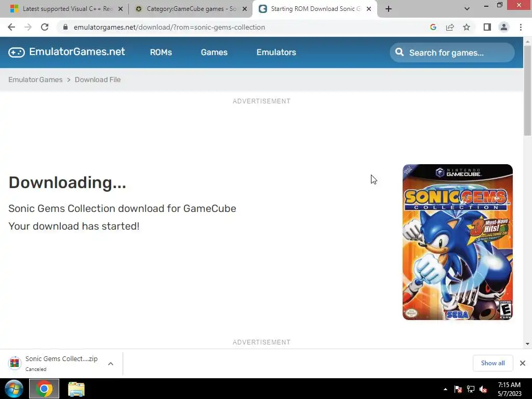This screenshot has width=532, height=399.
Task: Click 'Sonic Gems Collection download for GameCube' text
Action: click(x=122, y=208)
